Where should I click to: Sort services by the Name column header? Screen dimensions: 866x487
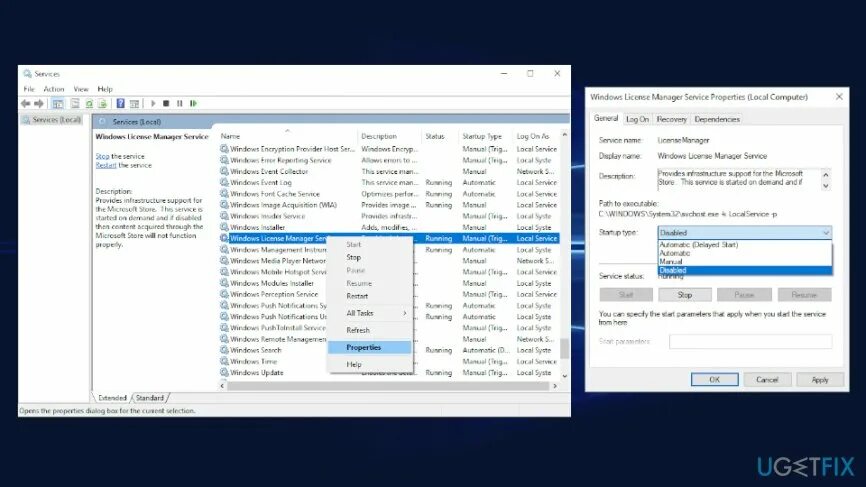[x=230, y=136]
